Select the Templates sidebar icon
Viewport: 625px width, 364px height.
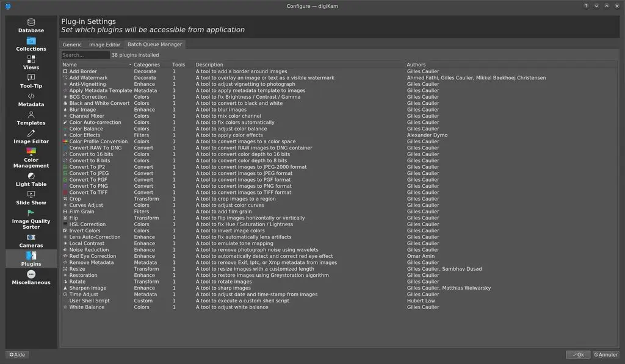(x=31, y=119)
